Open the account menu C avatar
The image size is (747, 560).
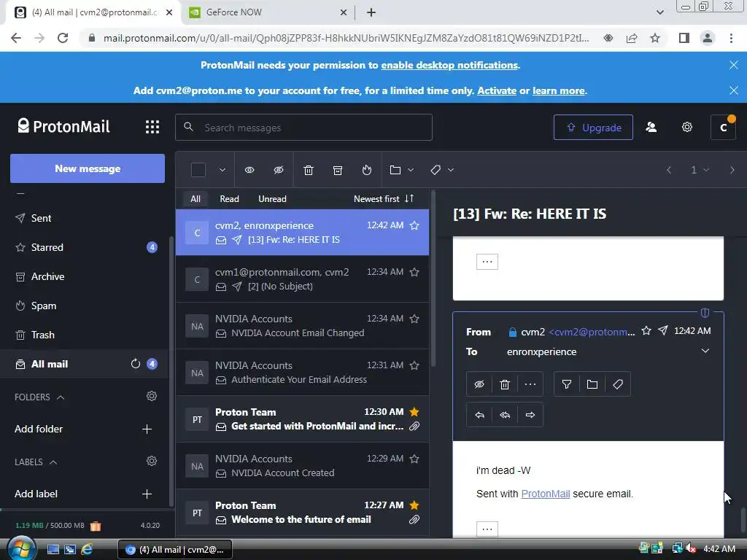click(x=723, y=127)
